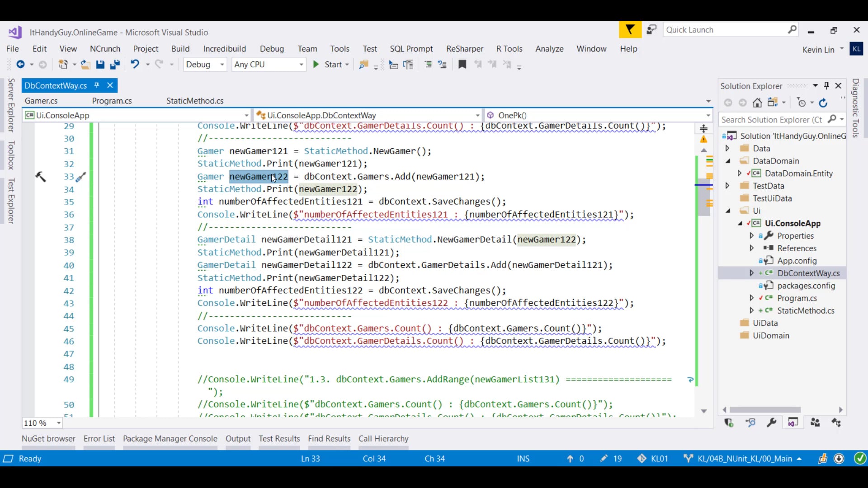
Task: Click the bookmark icon in toolbar
Action: (x=462, y=65)
